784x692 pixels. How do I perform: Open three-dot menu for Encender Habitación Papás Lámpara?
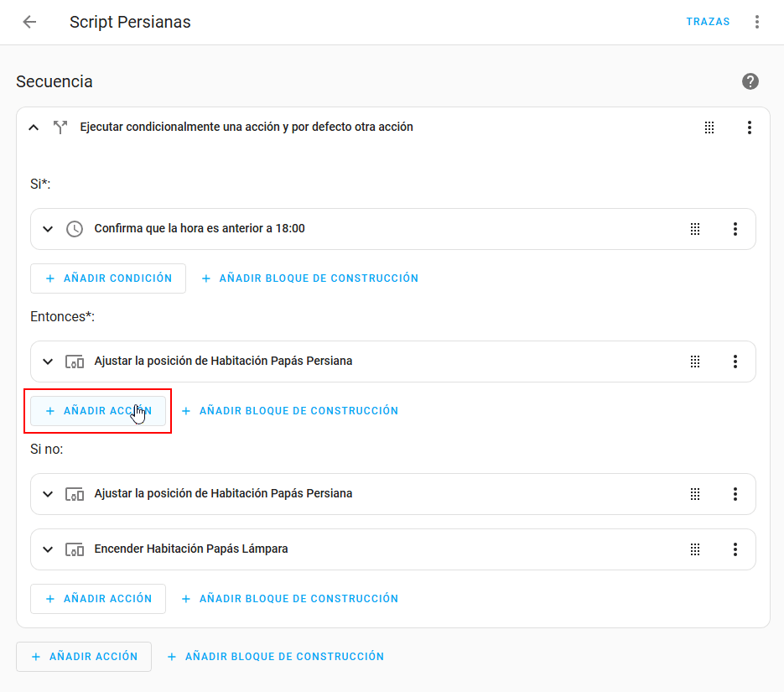coord(735,549)
